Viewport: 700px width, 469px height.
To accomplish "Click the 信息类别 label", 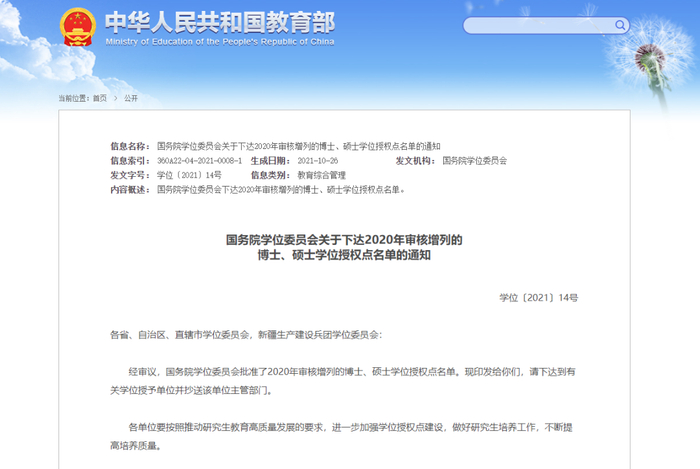I will (x=270, y=175).
